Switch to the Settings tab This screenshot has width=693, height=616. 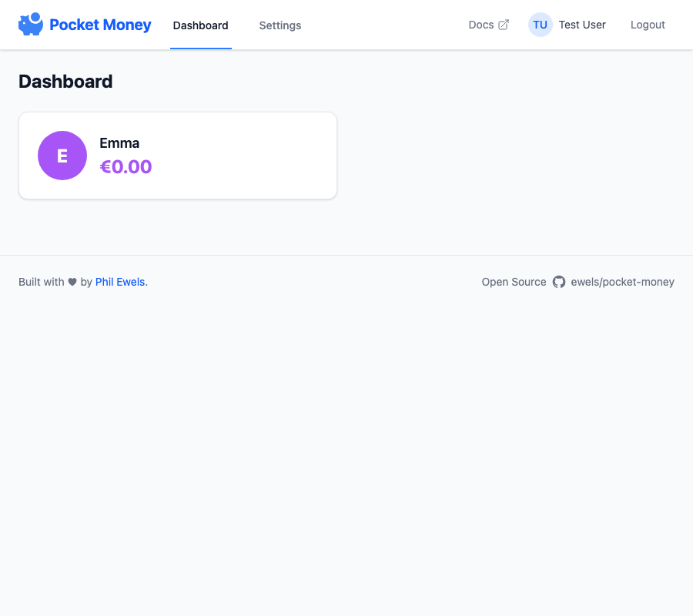click(x=280, y=25)
